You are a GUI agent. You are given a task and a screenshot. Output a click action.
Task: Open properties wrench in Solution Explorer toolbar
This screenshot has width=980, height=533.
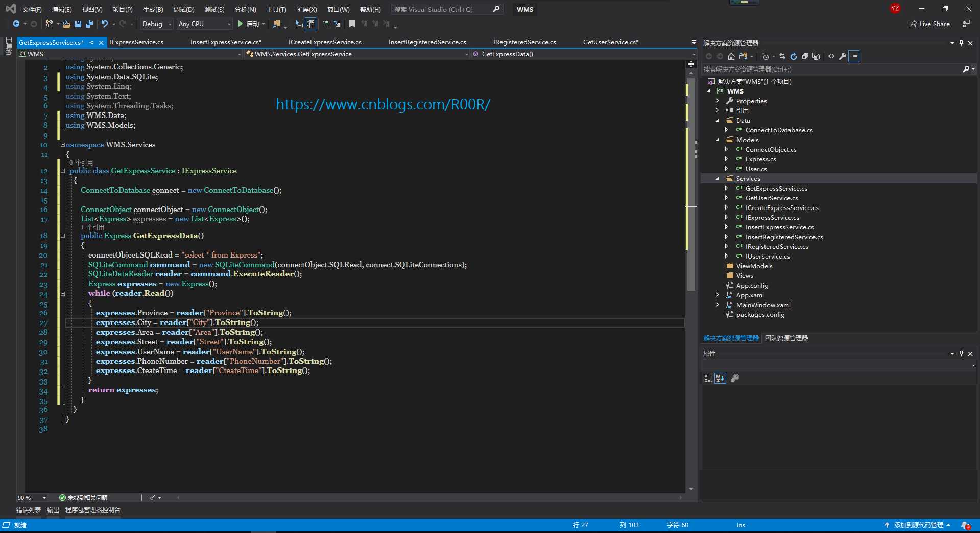click(x=843, y=56)
